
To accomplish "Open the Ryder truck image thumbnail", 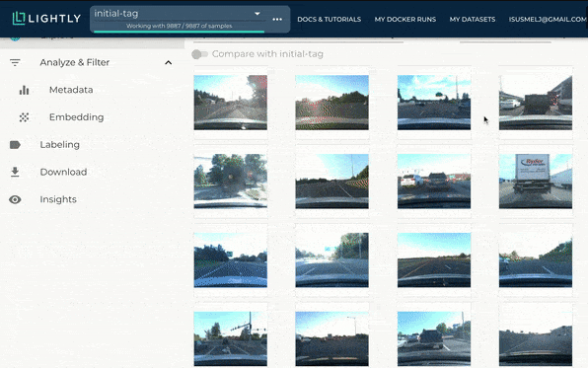I will [536, 182].
